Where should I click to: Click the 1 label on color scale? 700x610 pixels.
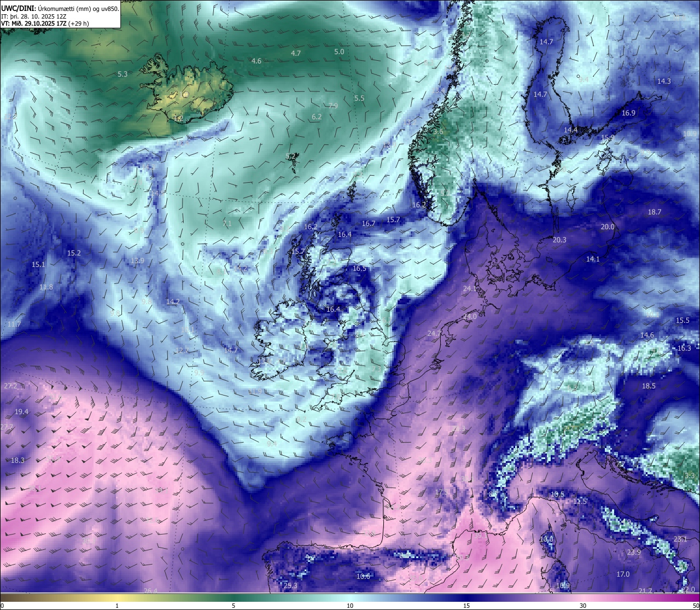tap(117, 606)
